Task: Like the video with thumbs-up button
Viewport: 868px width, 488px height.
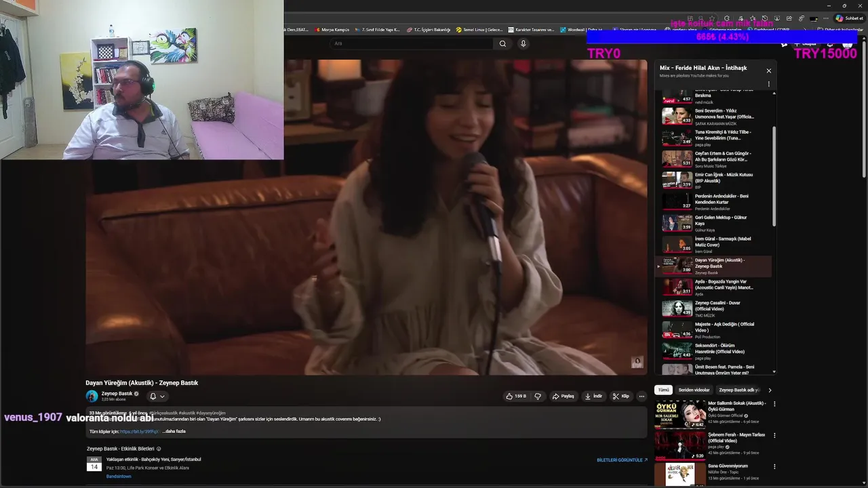Action: [516, 396]
